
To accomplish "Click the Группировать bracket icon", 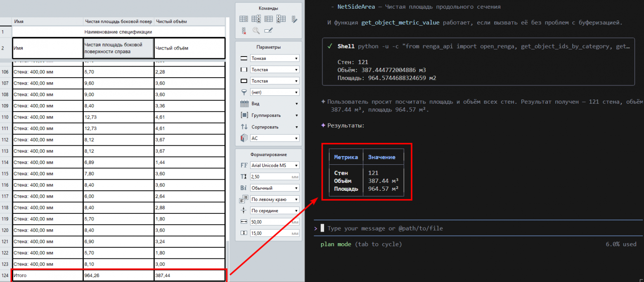I will (x=244, y=116).
